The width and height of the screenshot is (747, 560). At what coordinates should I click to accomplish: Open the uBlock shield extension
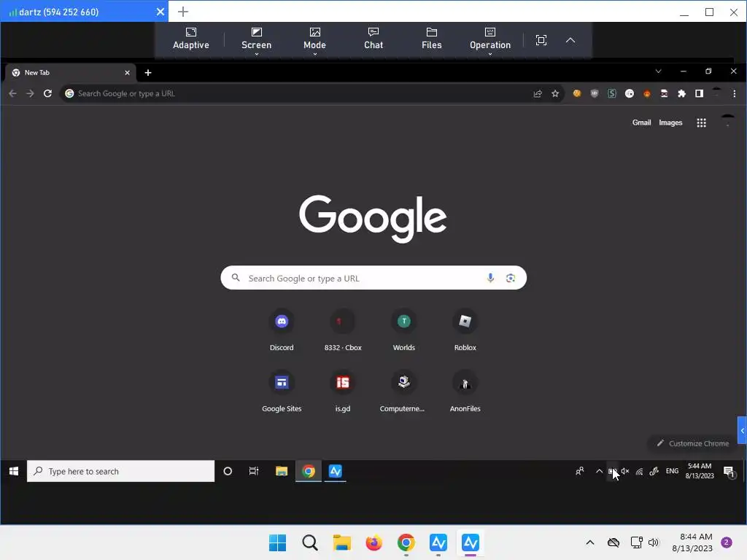(x=594, y=93)
